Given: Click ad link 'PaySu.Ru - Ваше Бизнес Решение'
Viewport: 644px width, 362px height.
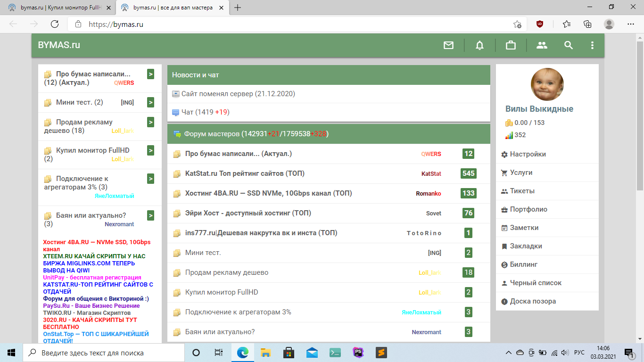Looking at the screenshot, I should click(91, 306).
